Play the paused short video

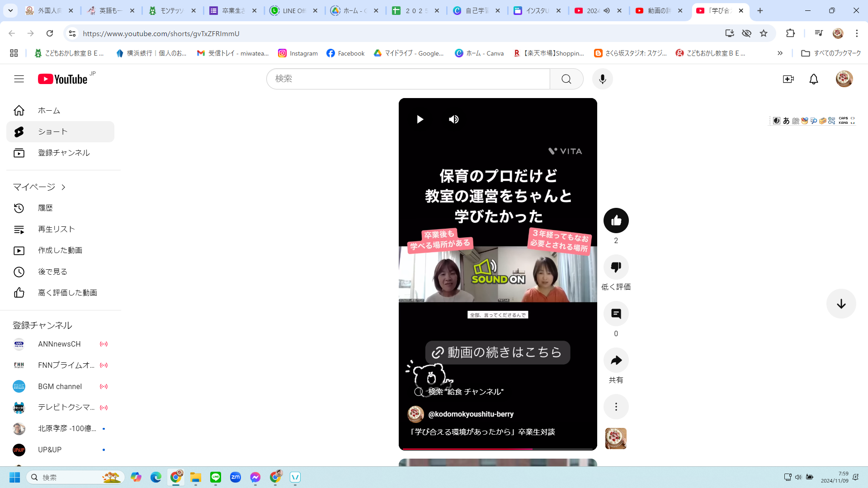pos(420,119)
